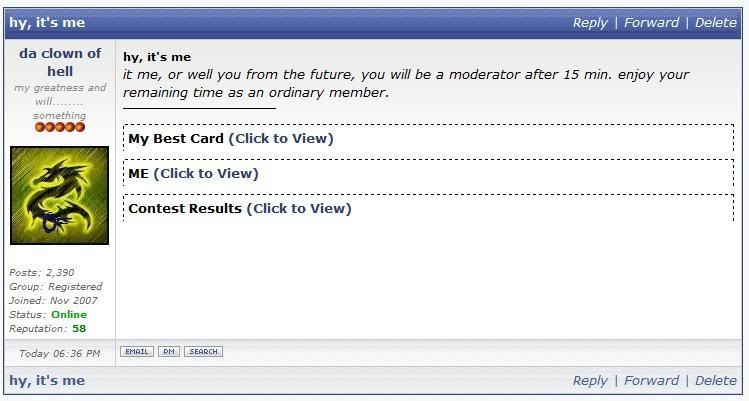Click the EMAIL button under the post

click(x=136, y=352)
